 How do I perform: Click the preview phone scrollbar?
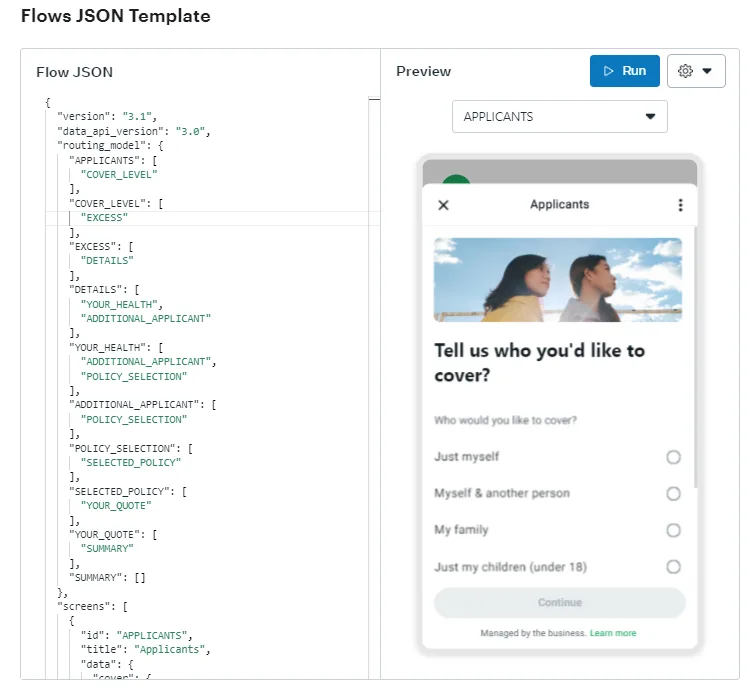pyautogui.click(x=695, y=357)
